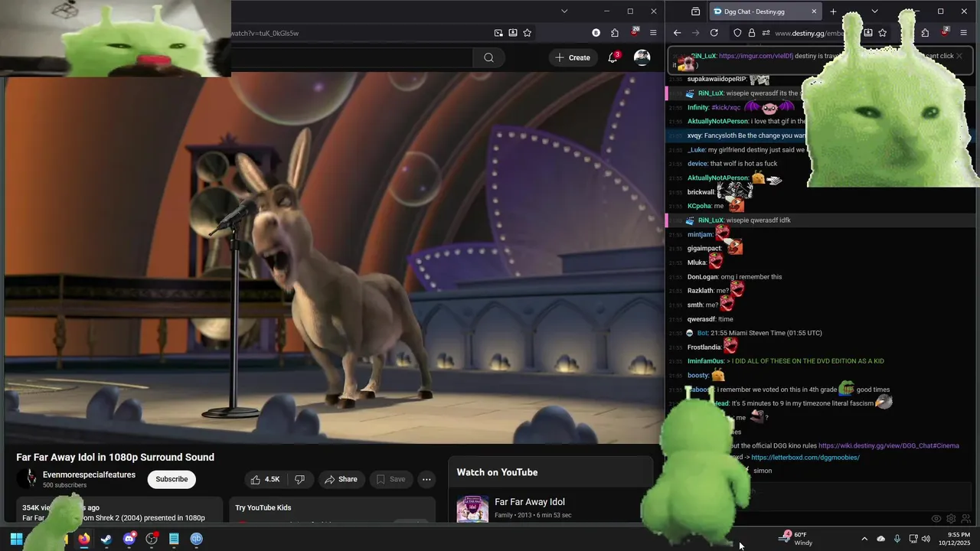Dislike the Far Far Away Idol video

coord(300,479)
